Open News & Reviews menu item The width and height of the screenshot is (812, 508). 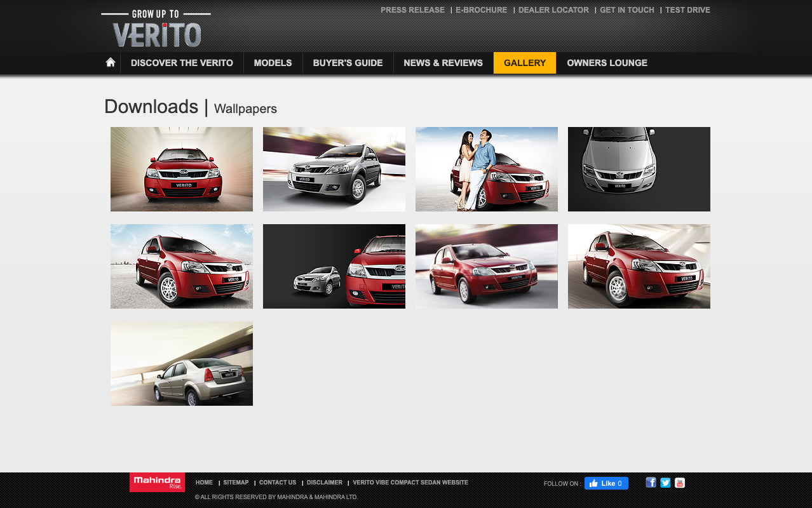[443, 63]
